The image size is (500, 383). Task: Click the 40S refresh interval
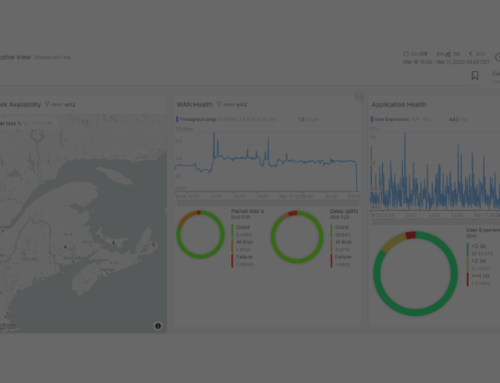[x=480, y=54]
